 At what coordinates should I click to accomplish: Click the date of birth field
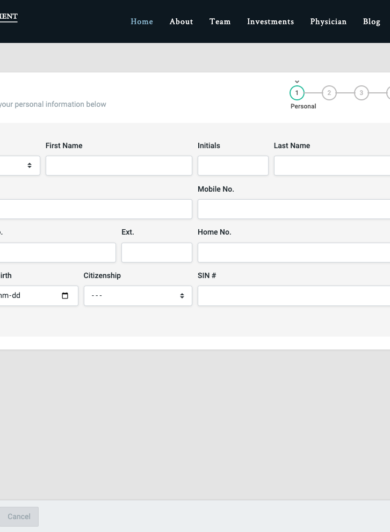click(x=39, y=296)
